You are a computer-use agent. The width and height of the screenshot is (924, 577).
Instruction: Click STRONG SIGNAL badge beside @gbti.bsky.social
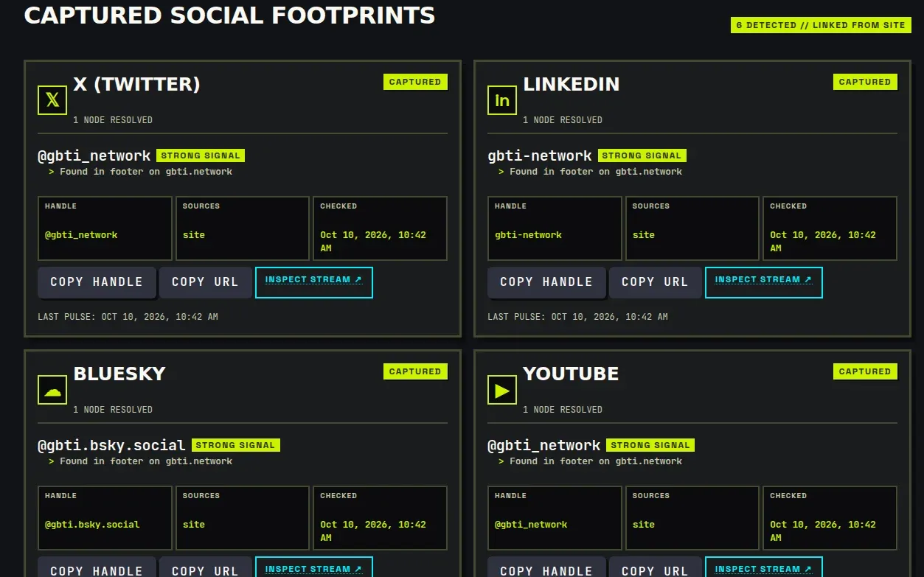tap(236, 445)
